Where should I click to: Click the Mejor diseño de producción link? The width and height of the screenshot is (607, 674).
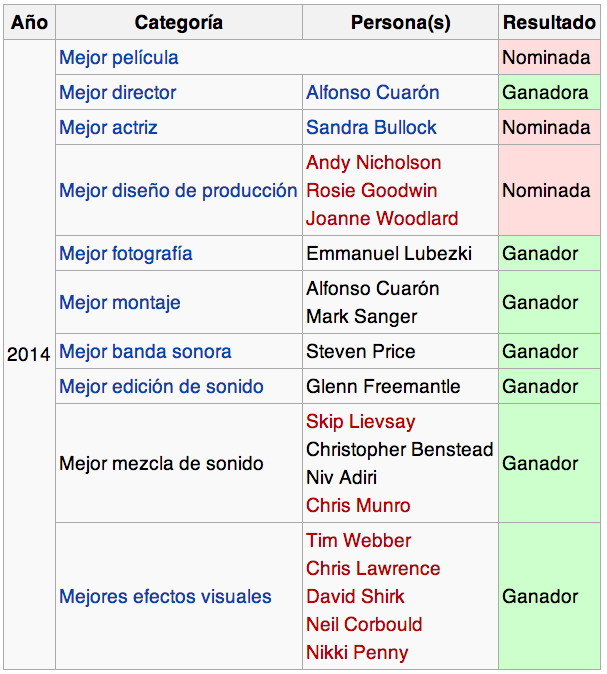tap(178, 191)
